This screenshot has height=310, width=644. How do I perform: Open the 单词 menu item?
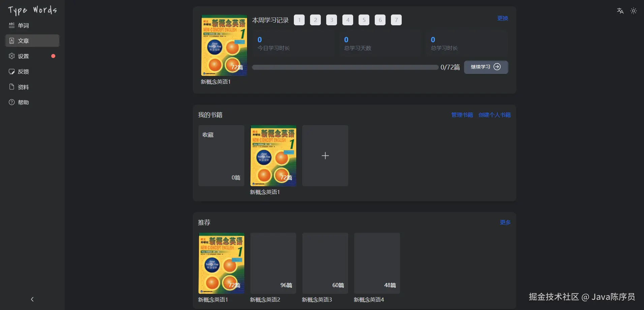(x=32, y=25)
